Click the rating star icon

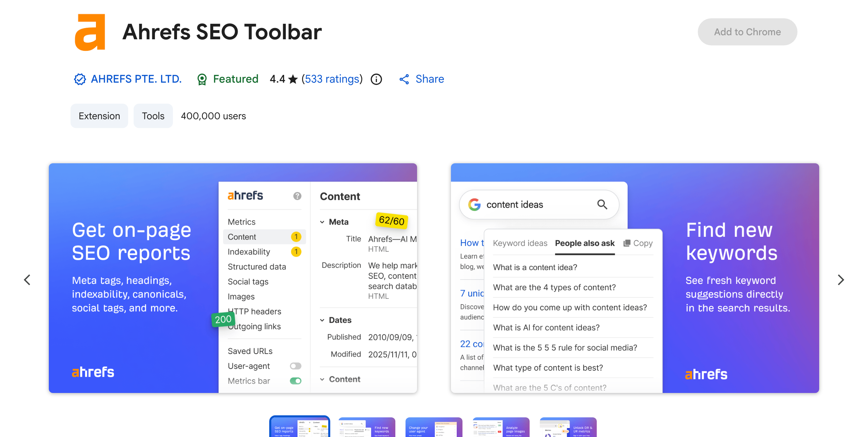click(293, 79)
